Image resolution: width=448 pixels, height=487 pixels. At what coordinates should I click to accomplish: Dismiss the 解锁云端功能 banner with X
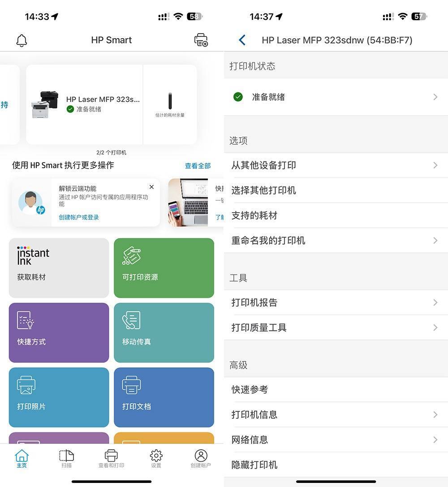[151, 187]
